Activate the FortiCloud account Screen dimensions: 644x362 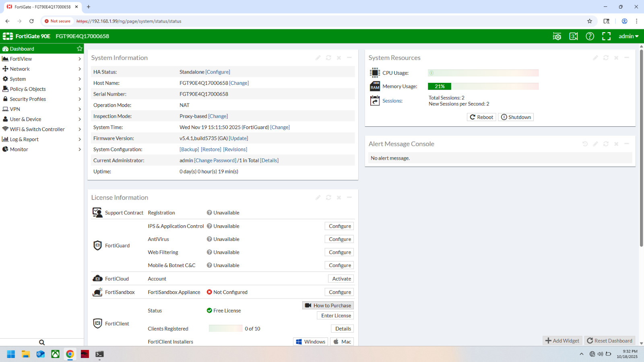pos(341,279)
